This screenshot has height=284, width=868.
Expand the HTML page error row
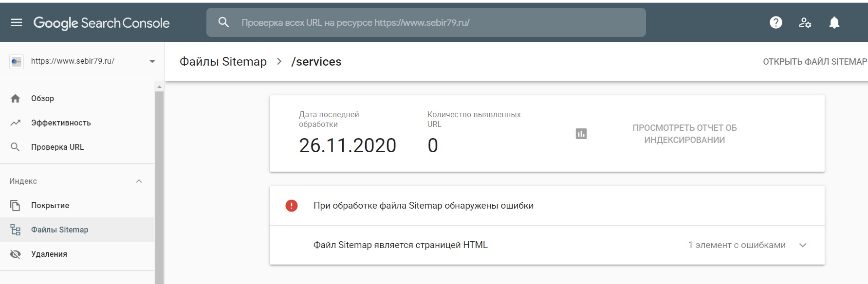pos(803,245)
